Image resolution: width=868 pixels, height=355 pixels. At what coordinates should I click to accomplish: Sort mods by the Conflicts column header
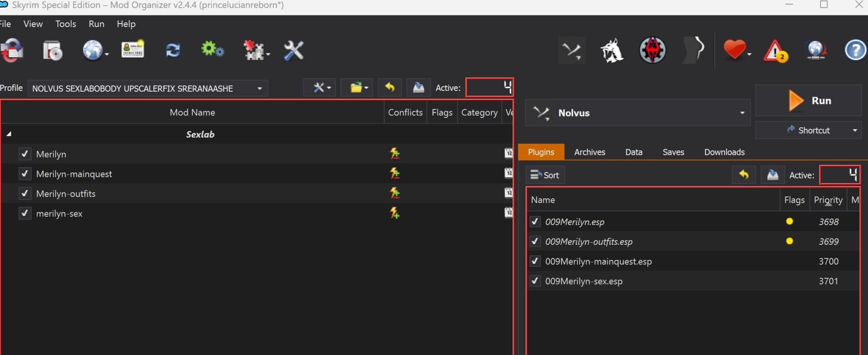(405, 112)
